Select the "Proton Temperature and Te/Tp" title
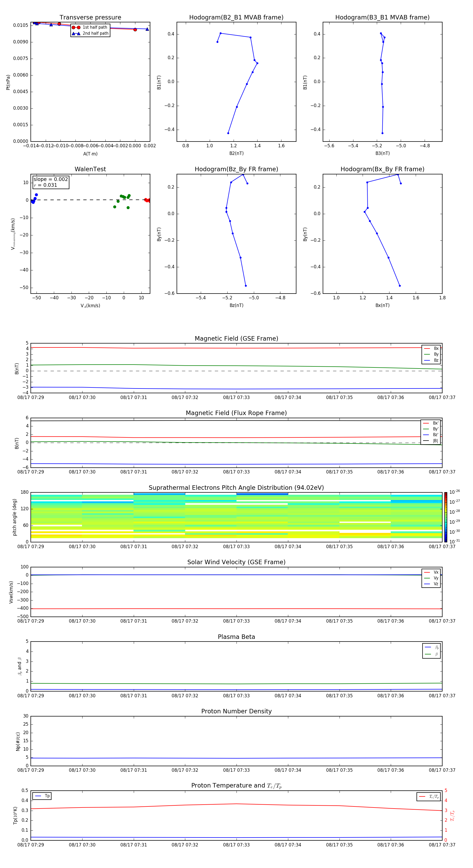Viewport: 473px width, 868px height. pyautogui.click(x=236, y=786)
